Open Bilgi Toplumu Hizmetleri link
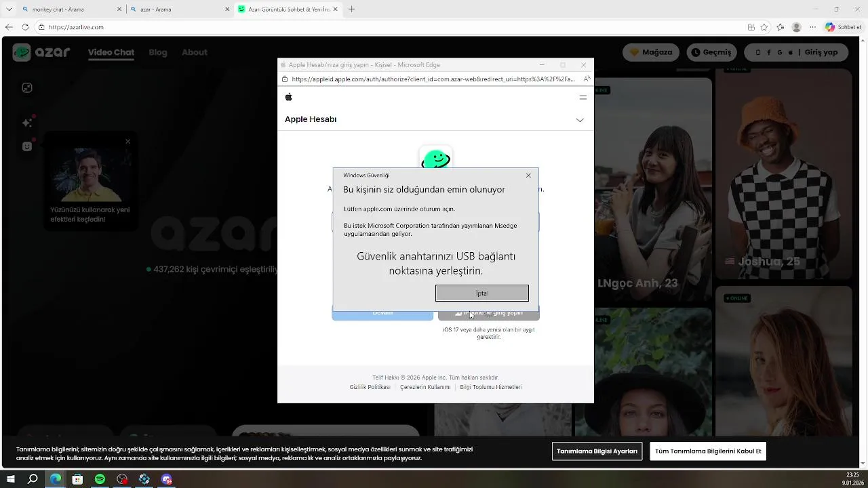868x488 pixels. click(491, 387)
